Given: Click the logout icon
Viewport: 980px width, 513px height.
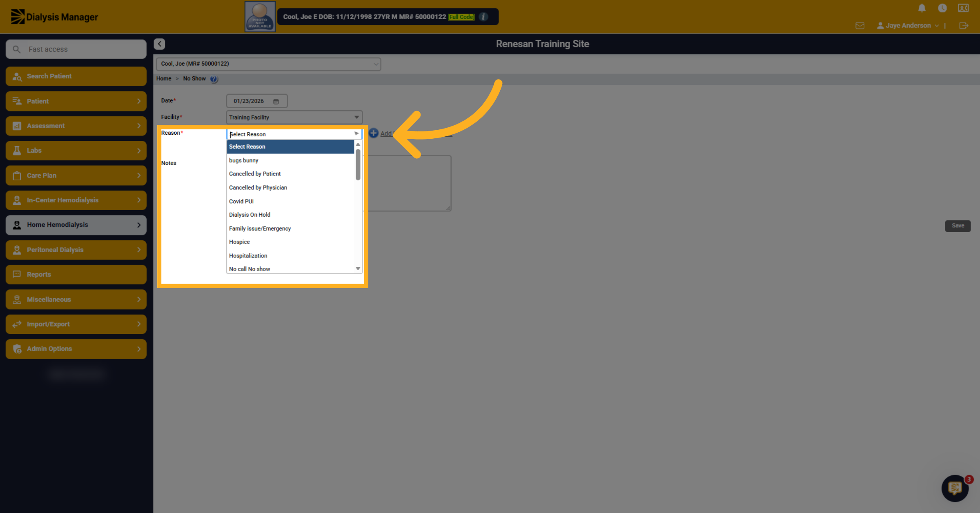Looking at the screenshot, I should (x=964, y=26).
